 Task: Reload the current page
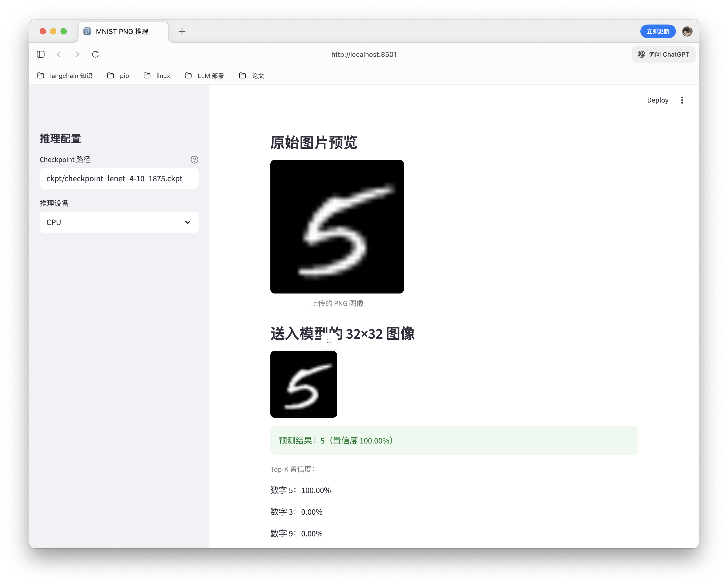coord(95,54)
